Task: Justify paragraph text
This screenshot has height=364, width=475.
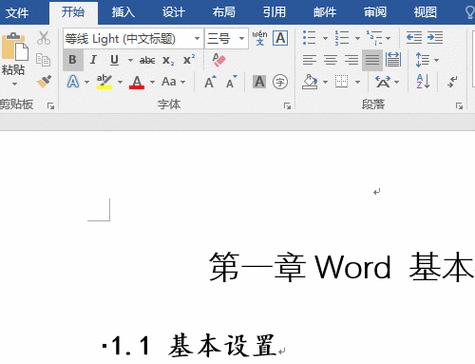Action: coord(372,60)
